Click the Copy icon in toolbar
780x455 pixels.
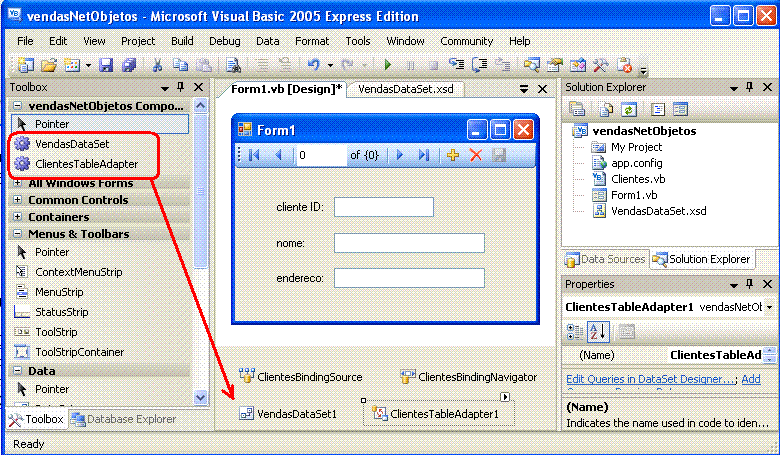(x=180, y=65)
